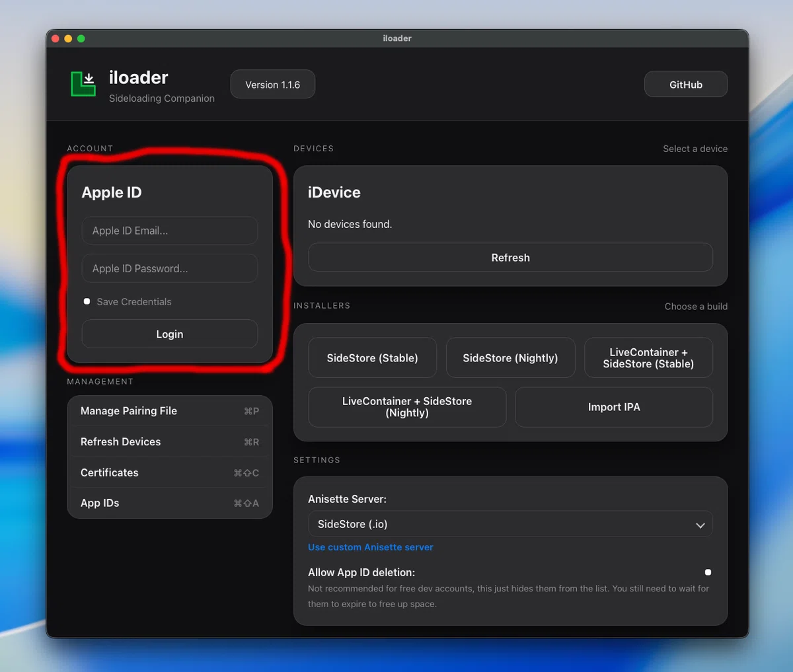Click the 'Sideloading Companion' subtitle
The image size is (793, 672).
pos(162,98)
